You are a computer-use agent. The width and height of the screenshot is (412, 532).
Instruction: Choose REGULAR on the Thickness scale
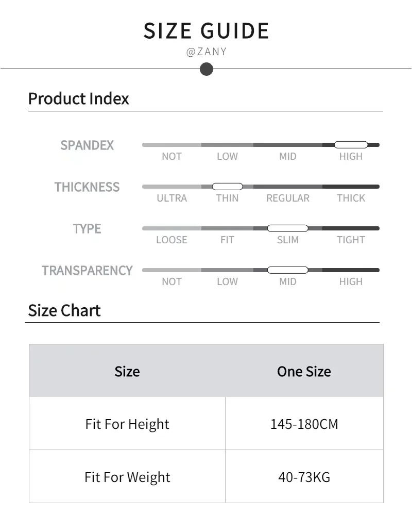pos(288,198)
